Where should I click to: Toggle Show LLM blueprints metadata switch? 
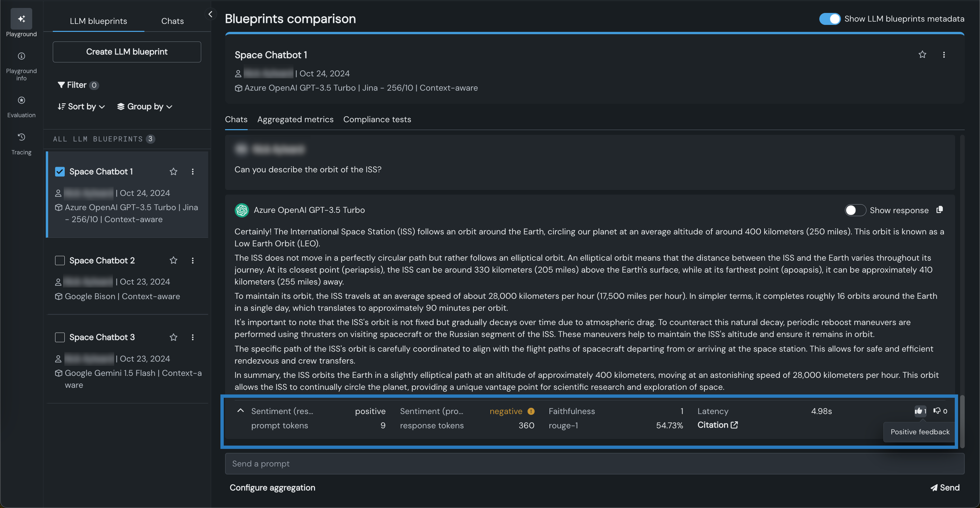(x=829, y=19)
